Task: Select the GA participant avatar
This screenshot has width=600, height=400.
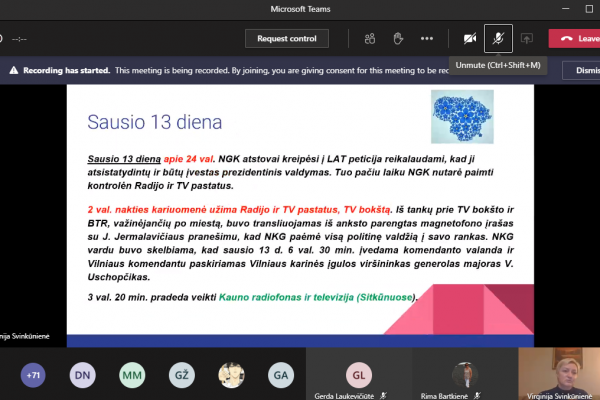Action: [x=281, y=375]
